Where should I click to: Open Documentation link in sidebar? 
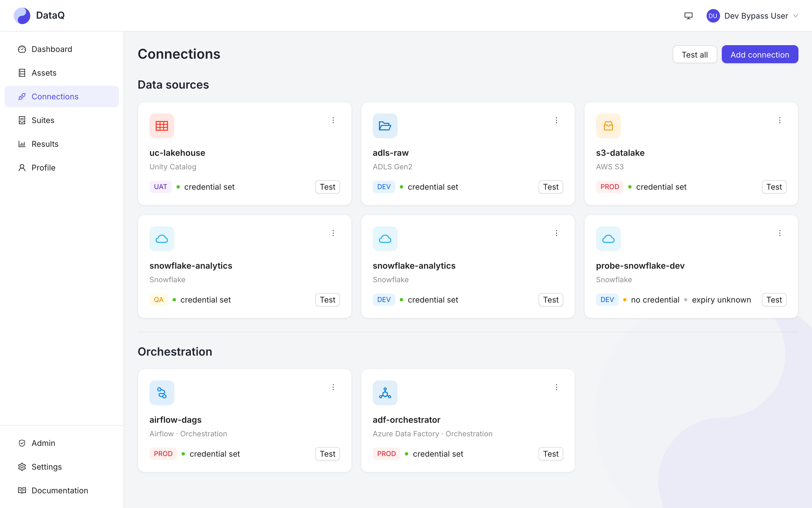click(x=62, y=491)
